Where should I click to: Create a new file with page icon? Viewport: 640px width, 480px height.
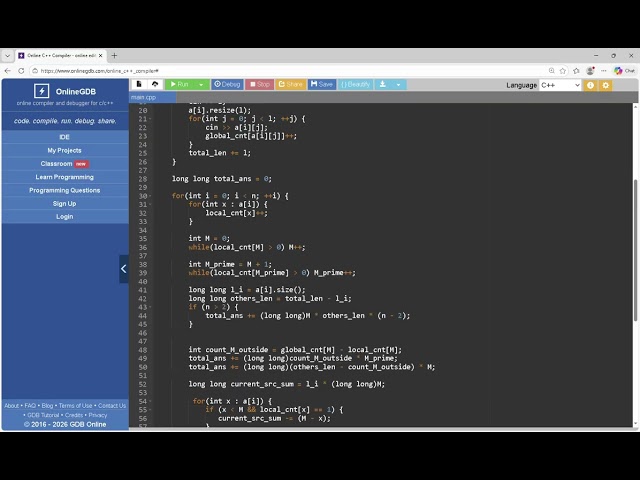(139, 84)
